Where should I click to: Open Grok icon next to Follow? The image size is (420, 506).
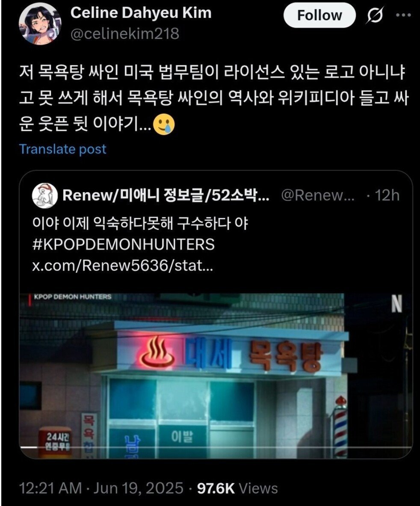(375, 15)
